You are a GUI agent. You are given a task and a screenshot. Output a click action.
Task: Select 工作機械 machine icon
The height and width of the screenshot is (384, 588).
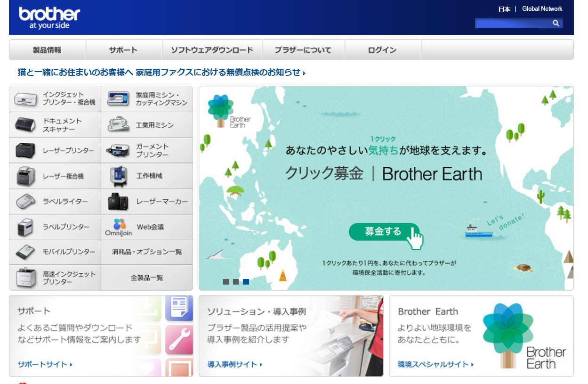(118, 176)
